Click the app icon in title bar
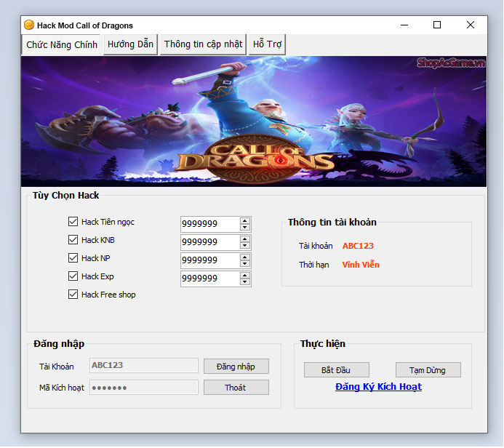 [29, 25]
